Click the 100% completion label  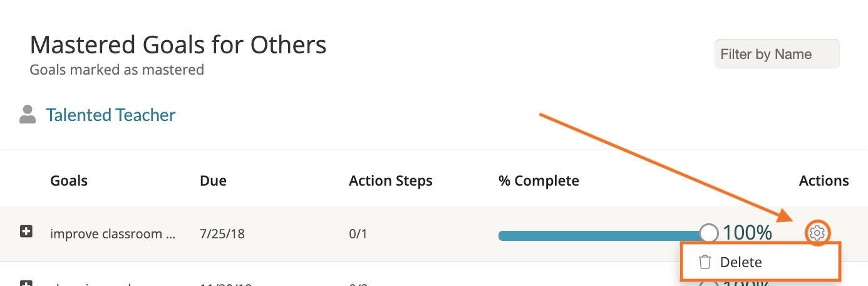(748, 233)
